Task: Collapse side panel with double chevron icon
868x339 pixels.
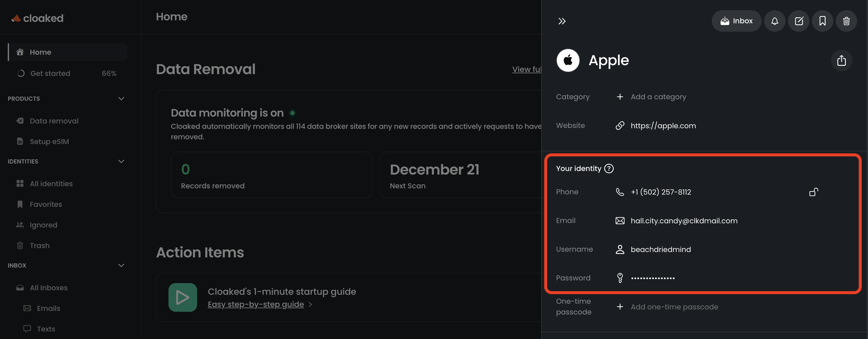Action: click(x=562, y=21)
